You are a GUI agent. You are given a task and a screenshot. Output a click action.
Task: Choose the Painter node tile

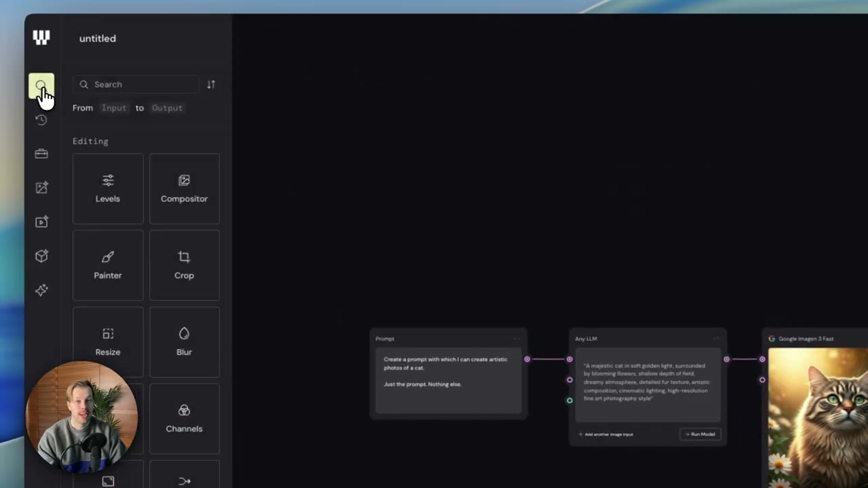pos(108,265)
